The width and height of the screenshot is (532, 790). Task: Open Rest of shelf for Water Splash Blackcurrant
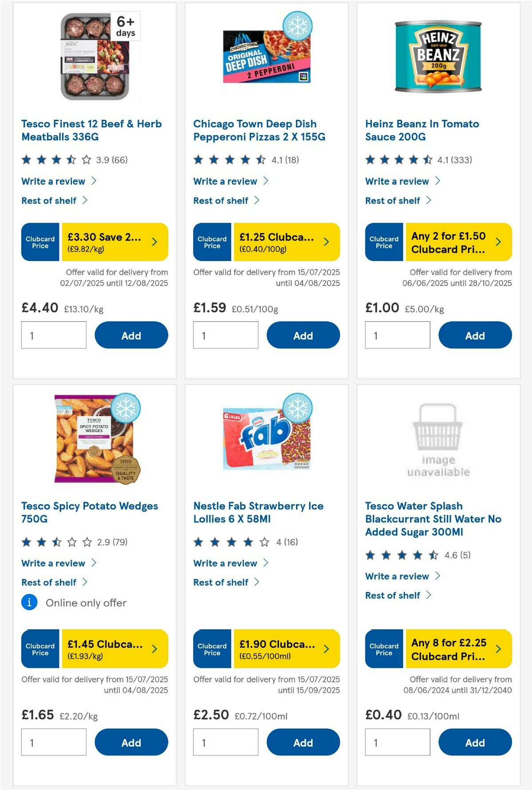tap(392, 595)
